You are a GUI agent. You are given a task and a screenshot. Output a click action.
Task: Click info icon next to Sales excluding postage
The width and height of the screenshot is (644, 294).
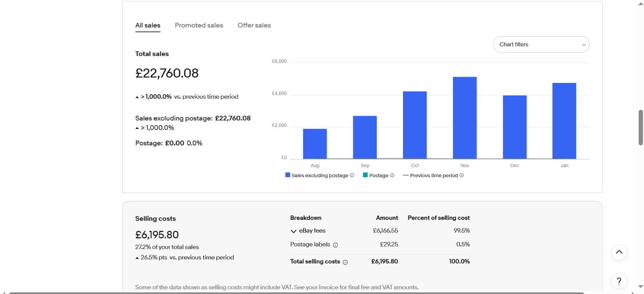352,175
